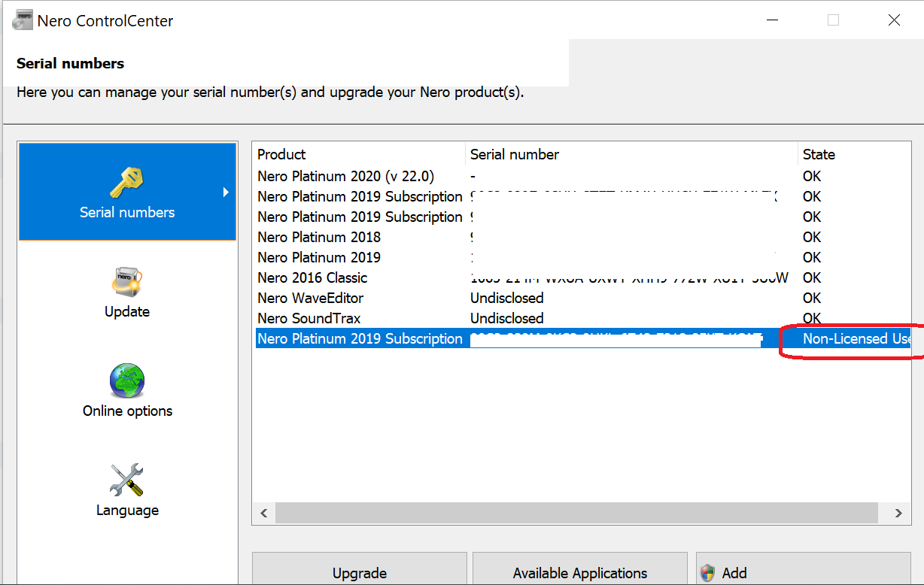Click the Add button label
Viewport: 924px width, 585px height.
734,573
